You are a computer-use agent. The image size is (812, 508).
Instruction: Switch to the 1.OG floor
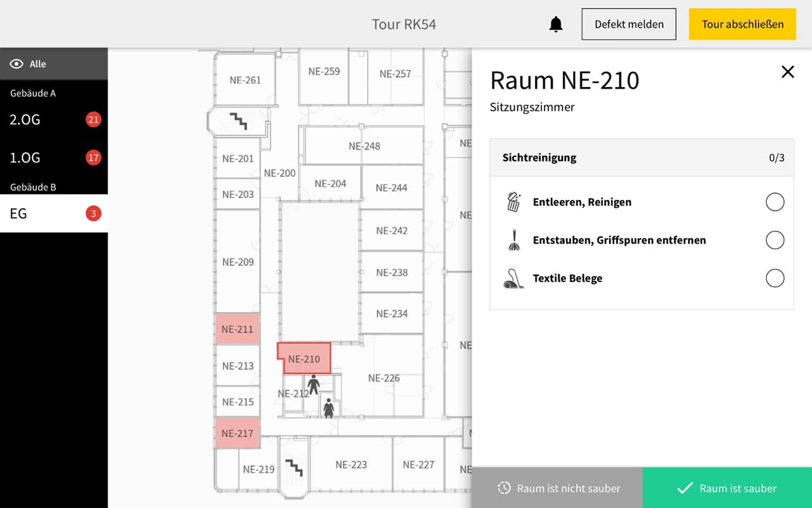coord(54,158)
